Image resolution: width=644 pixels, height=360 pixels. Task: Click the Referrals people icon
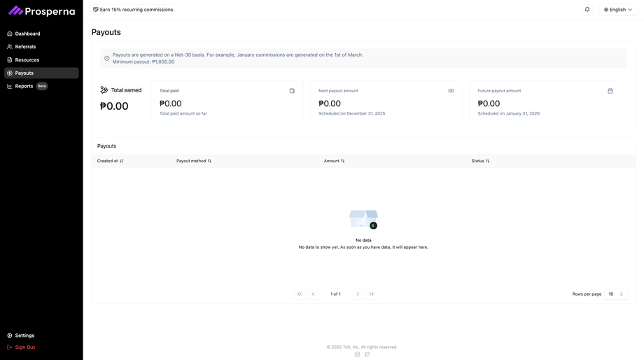(9, 47)
